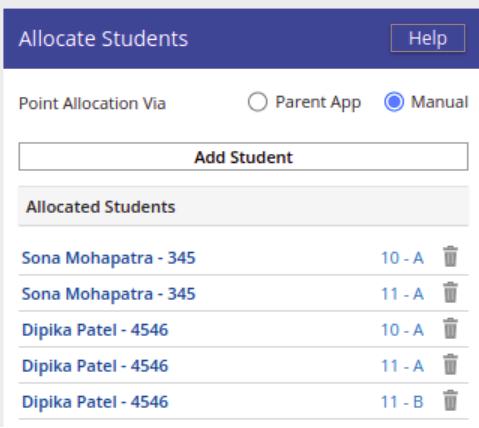Click the Allocated Students section header
This screenshot has height=428, width=479.
coord(243,206)
